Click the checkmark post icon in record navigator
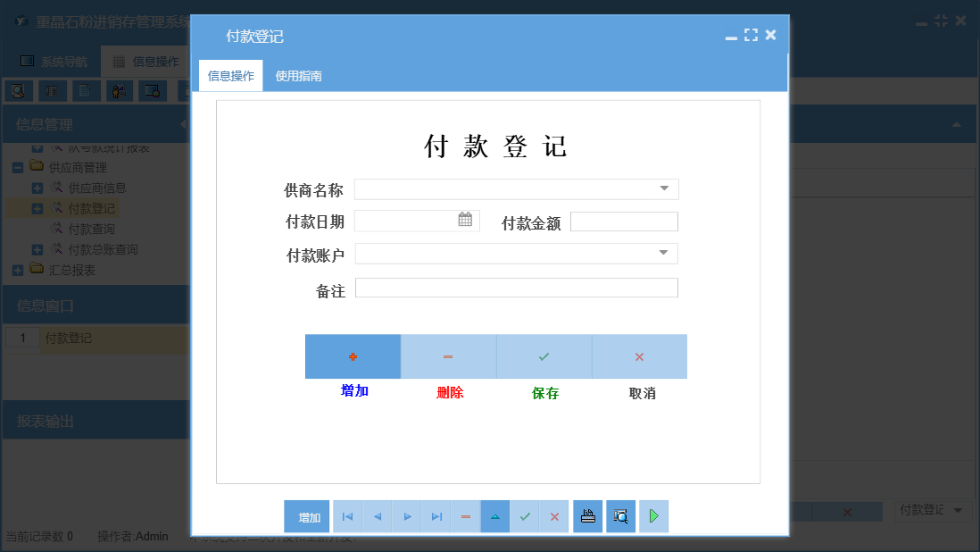This screenshot has height=552, width=980. click(525, 516)
